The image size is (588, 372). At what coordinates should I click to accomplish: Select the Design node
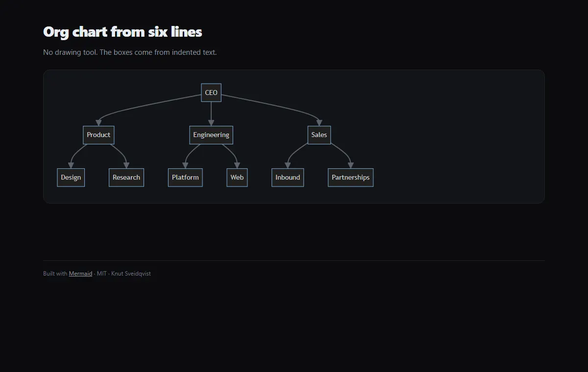click(71, 178)
